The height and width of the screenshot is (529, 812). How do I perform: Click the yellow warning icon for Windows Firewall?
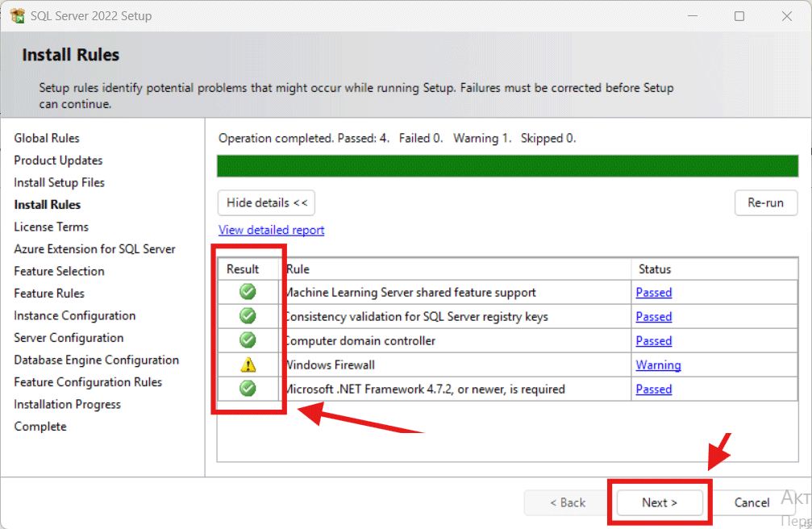tap(248, 364)
